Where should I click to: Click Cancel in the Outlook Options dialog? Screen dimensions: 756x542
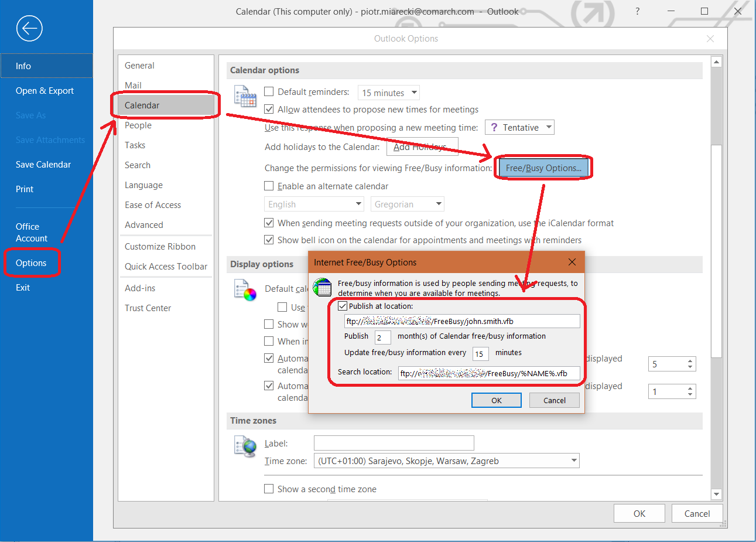point(697,513)
